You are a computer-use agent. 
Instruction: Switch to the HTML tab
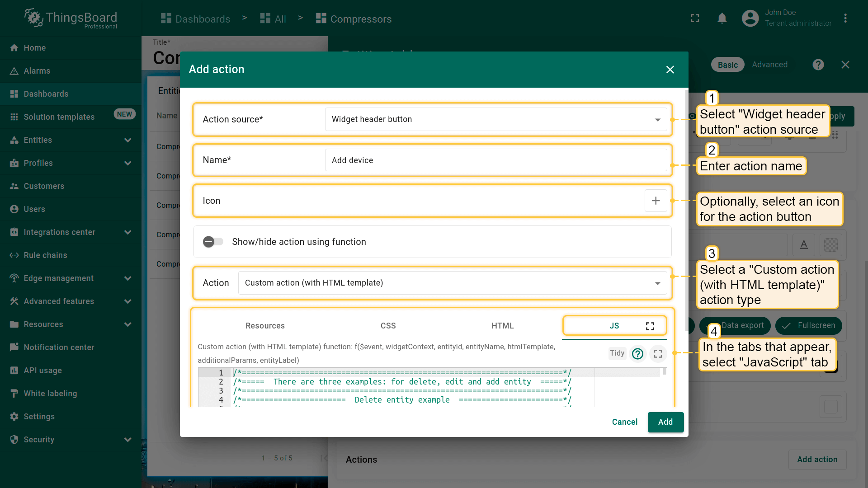click(502, 326)
